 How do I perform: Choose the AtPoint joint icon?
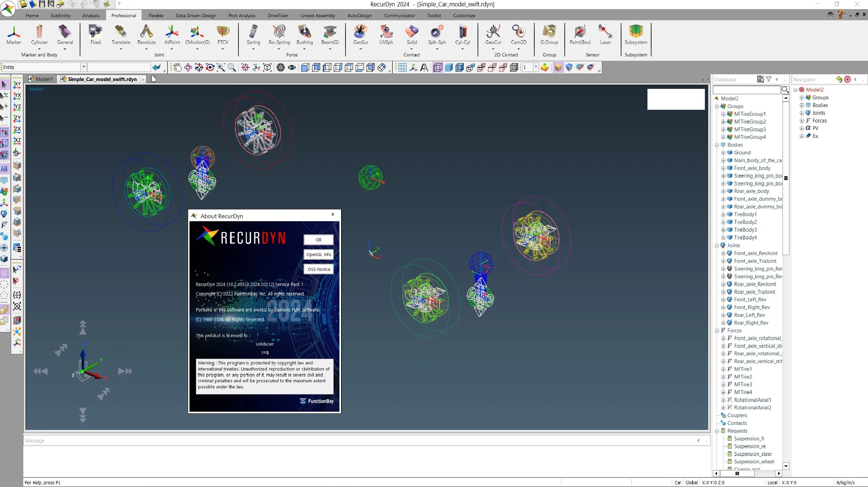click(172, 35)
